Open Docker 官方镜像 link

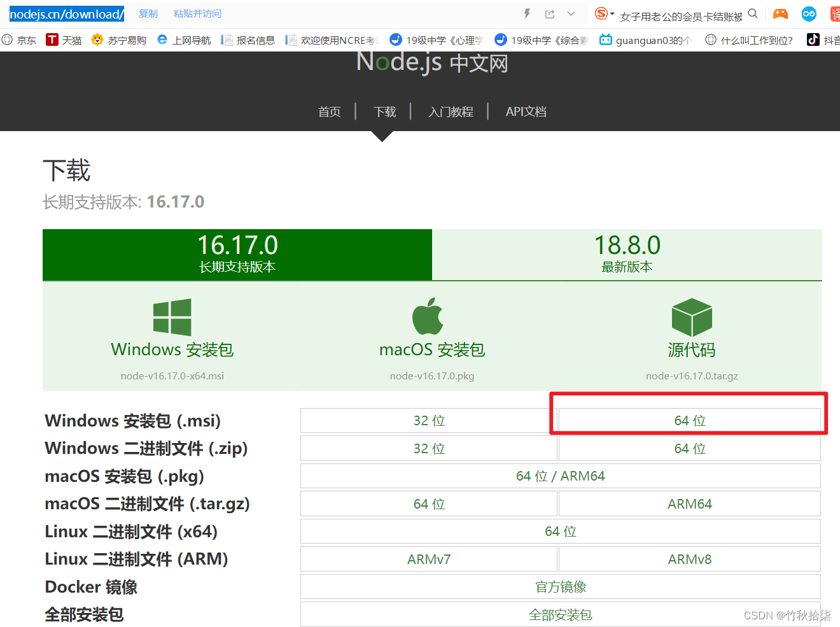coord(561,587)
